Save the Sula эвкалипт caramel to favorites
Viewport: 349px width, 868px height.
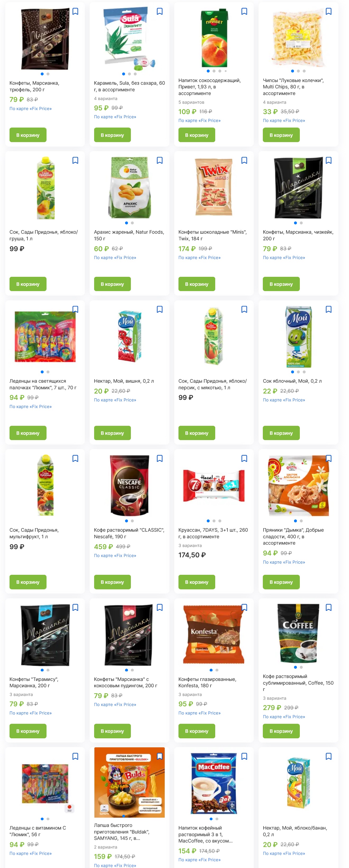point(160,11)
